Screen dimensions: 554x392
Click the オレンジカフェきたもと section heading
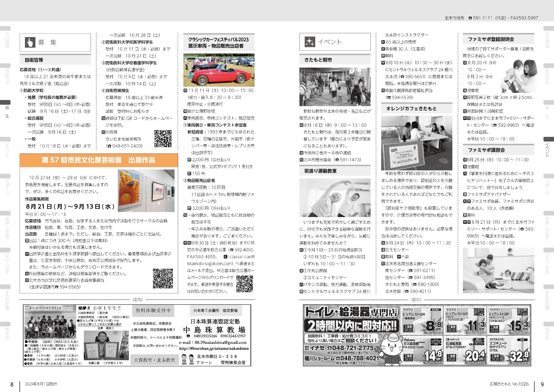click(417, 108)
